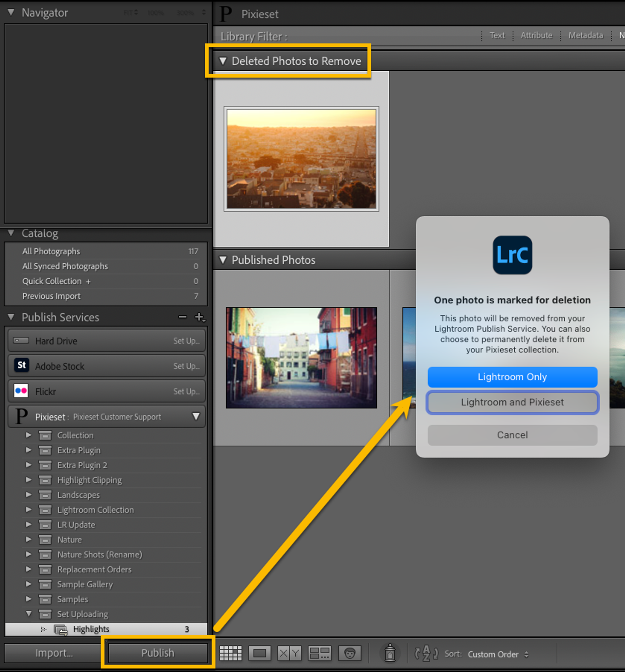Screen dimensions: 625x672
Task: Collapse the Published Photos section
Action: tap(223, 260)
